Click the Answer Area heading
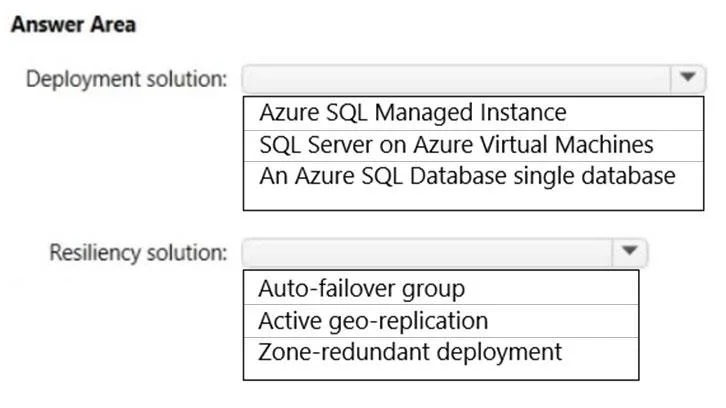This screenshot has width=726, height=408. 74,25
